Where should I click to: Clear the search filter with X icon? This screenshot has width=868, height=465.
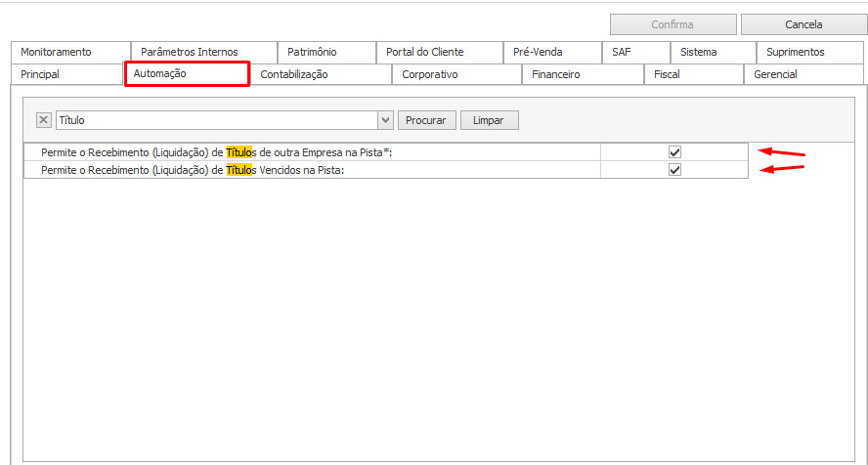44,120
